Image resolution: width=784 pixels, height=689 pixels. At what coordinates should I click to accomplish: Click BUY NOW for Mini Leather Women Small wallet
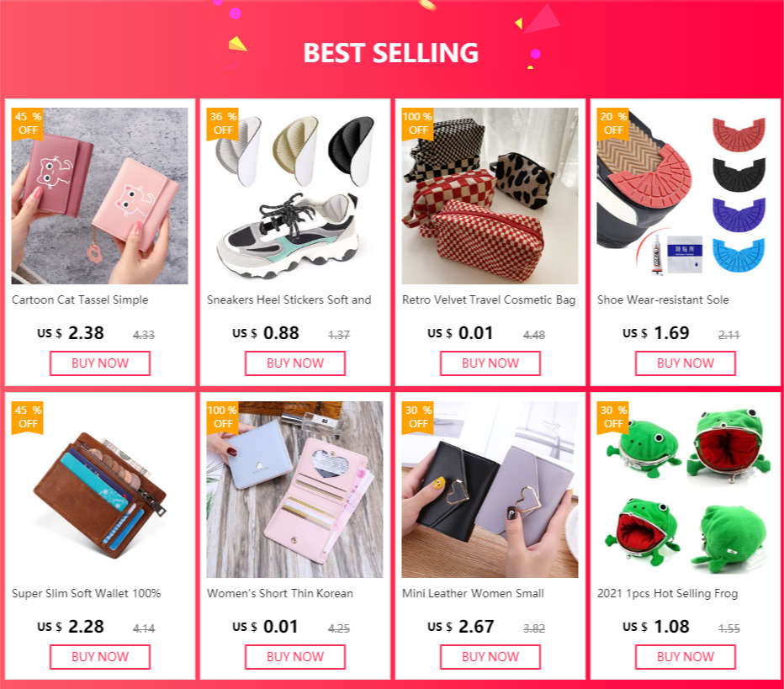click(490, 656)
